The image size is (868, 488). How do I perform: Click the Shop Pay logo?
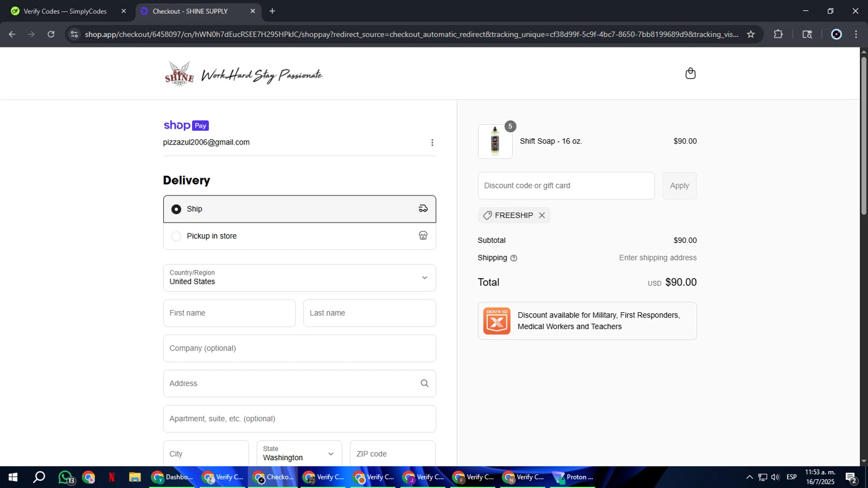(186, 125)
